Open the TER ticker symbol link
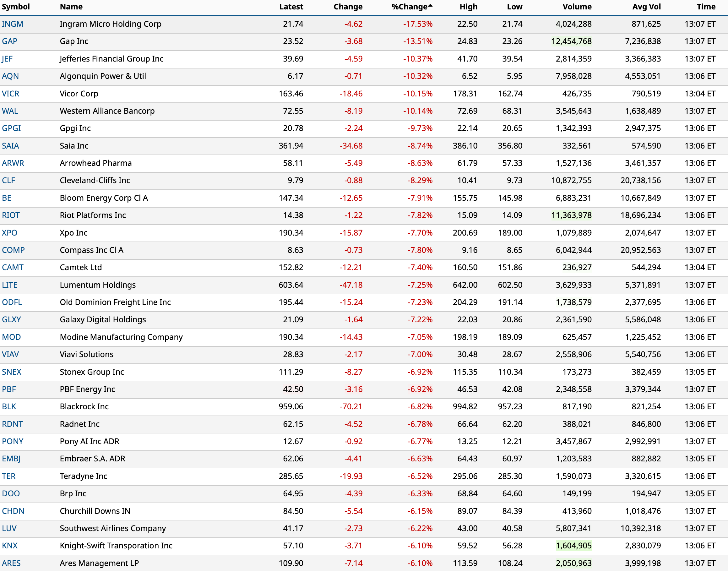Screen dimensions: 728x571 coord(9,476)
